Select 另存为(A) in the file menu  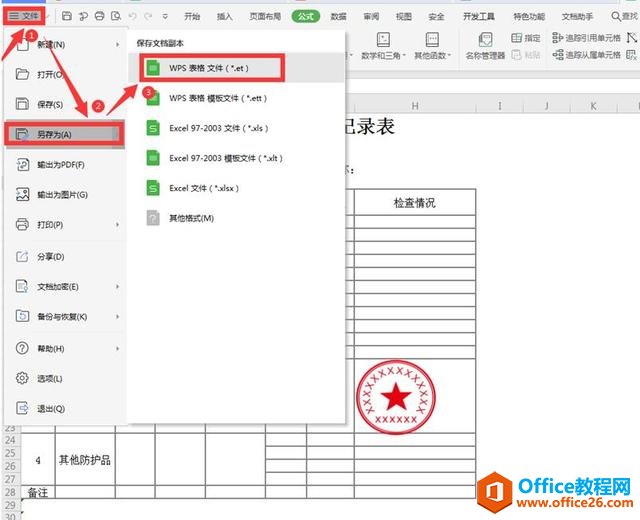pos(64,134)
